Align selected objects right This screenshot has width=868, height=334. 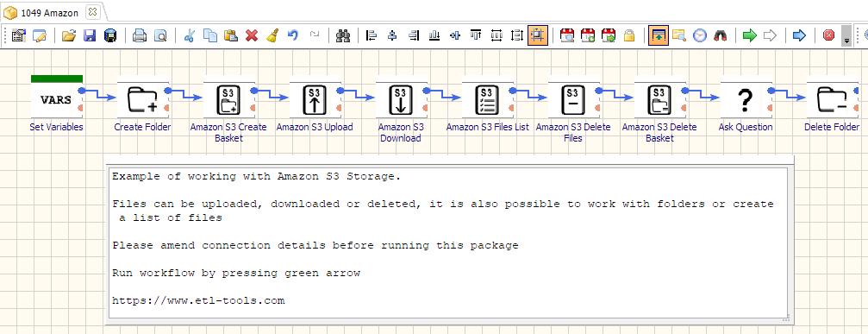pos(414,36)
